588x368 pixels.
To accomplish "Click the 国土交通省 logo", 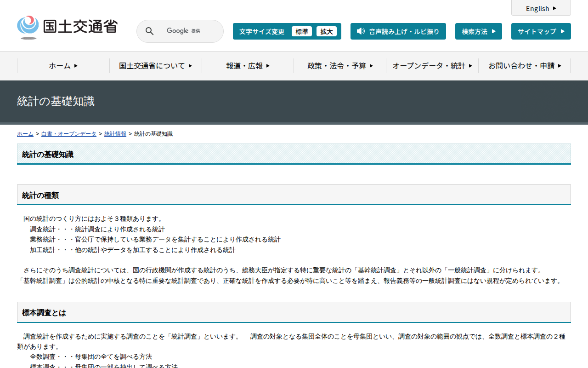I will pos(68,27).
